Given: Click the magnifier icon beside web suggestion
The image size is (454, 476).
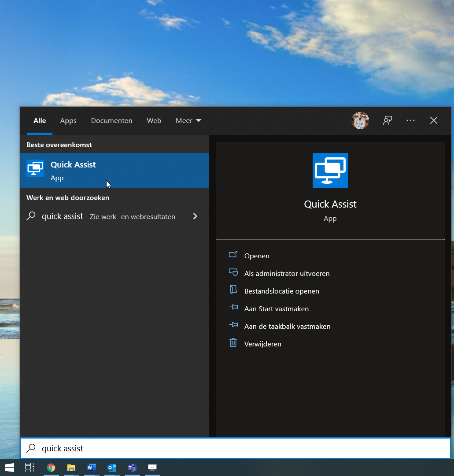Looking at the screenshot, I should coord(31,216).
